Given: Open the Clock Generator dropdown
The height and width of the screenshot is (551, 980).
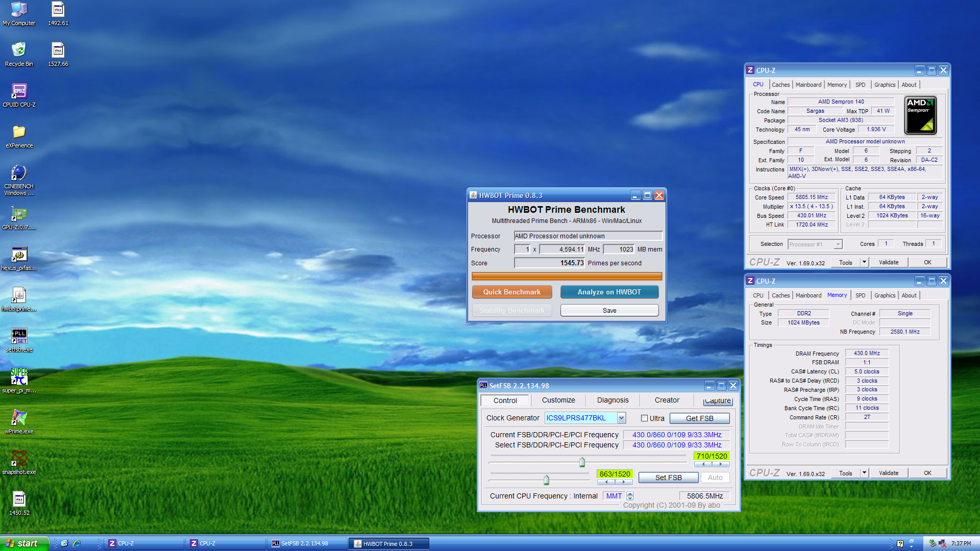Looking at the screenshot, I should click(621, 418).
